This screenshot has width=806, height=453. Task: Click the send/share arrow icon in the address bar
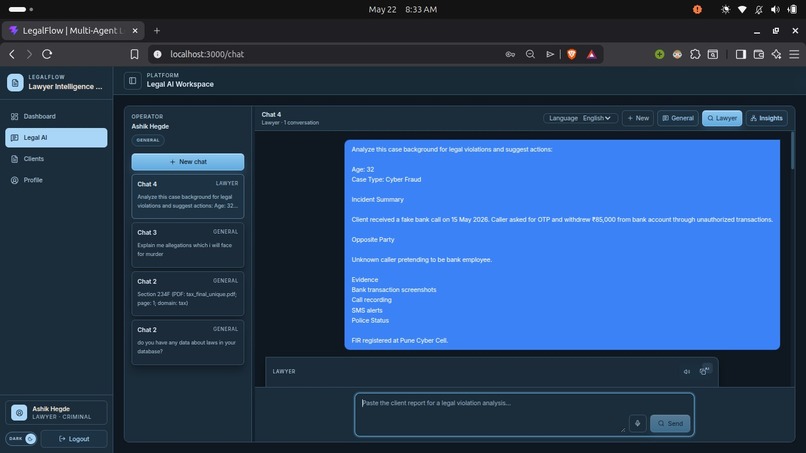click(x=550, y=54)
